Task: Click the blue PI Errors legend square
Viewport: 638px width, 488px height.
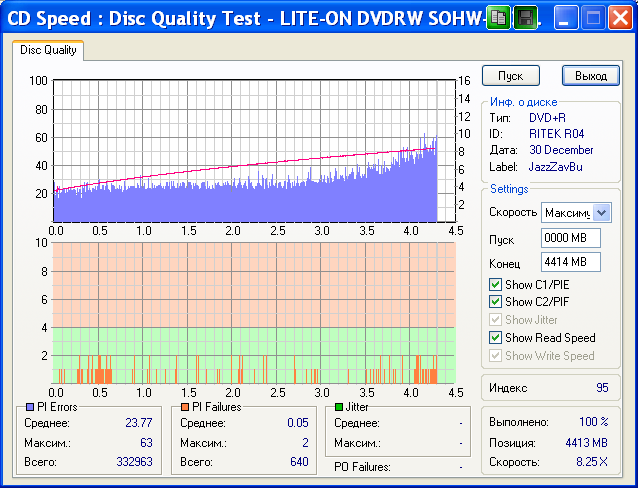Action: [x=28, y=407]
